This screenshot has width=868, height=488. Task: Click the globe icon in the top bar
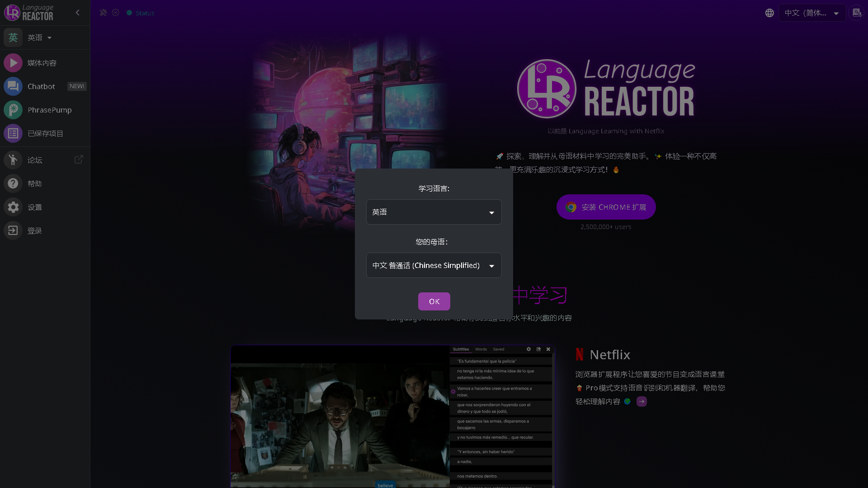769,13
